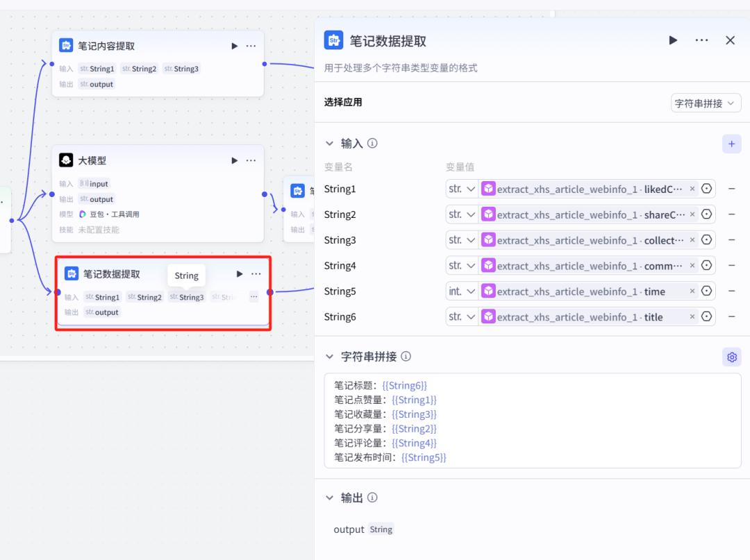
Task: Remove the String6 input row
Action: 731,317
